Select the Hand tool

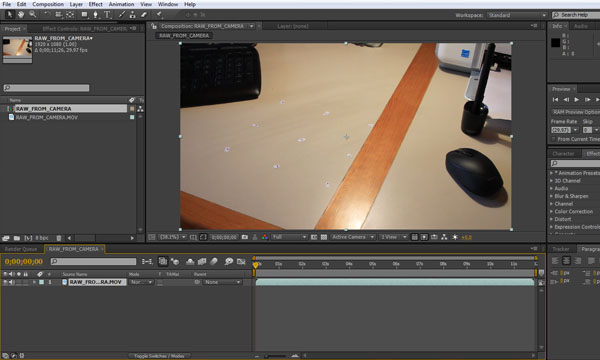[x=21, y=15]
